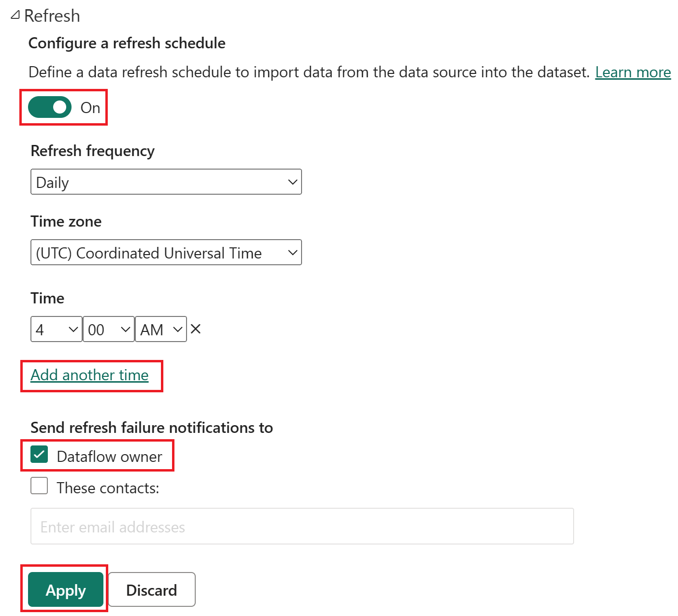Screen dimensions: 678x616
Task: Click Add another time
Action: pyautogui.click(x=89, y=375)
